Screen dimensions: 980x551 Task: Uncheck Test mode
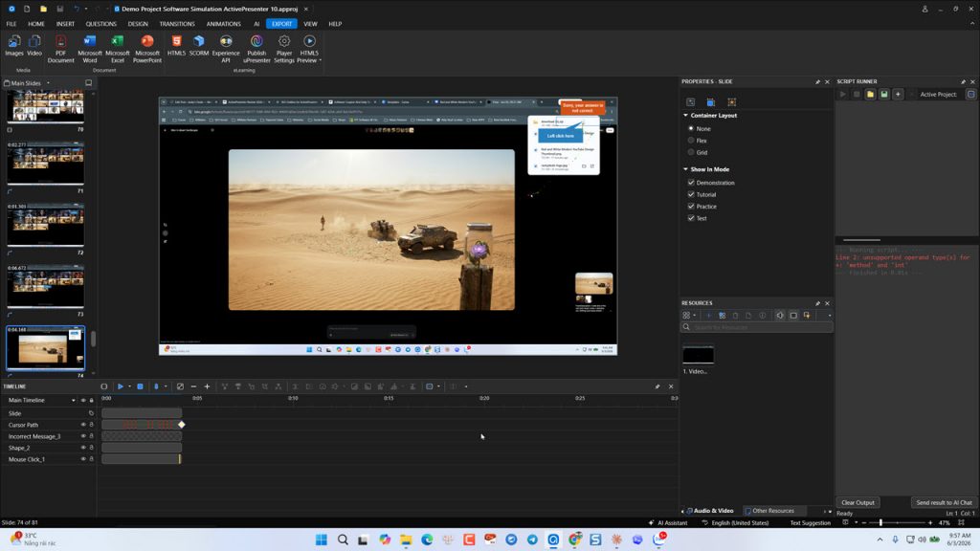[691, 218]
